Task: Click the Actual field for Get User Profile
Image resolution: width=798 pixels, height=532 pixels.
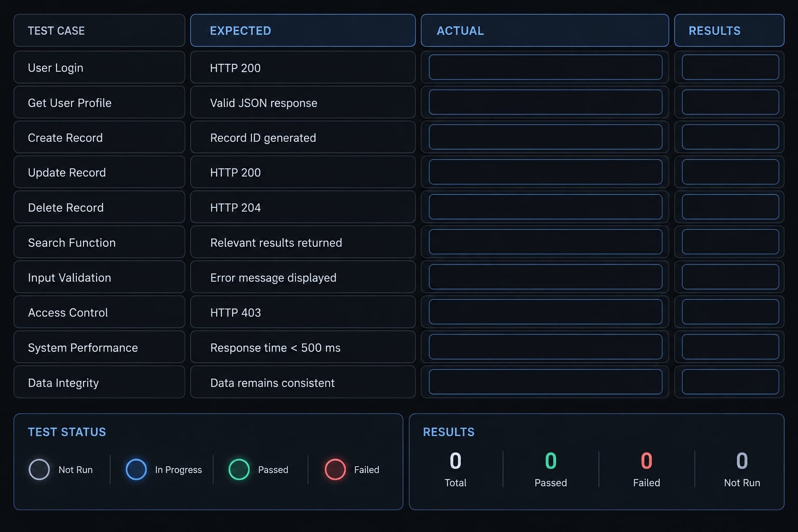Action: click(x=546, y=102)
